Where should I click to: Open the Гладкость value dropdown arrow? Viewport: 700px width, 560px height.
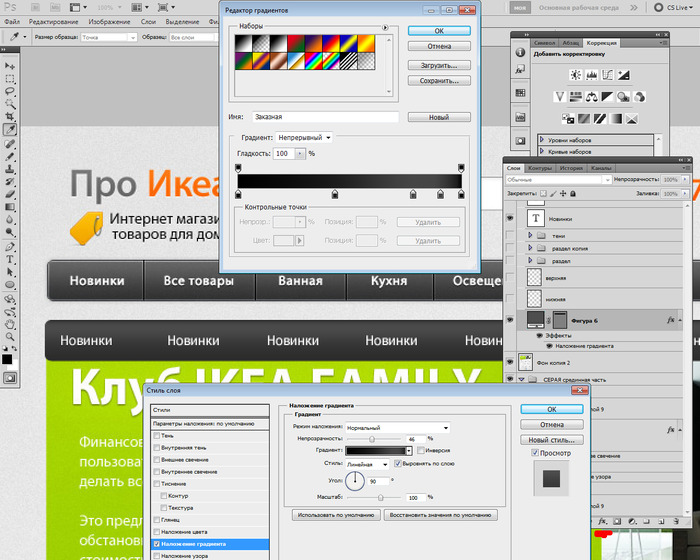pos(300,154)
